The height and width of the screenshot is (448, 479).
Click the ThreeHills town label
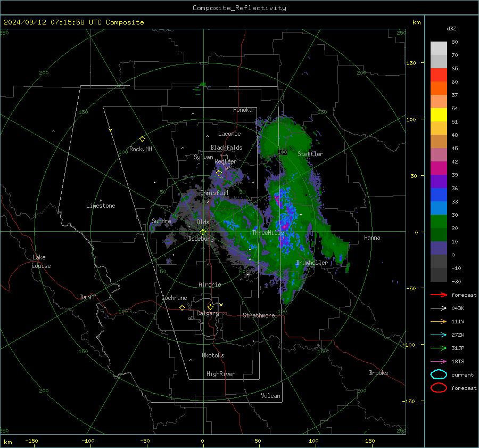click(x=268, y=233)
